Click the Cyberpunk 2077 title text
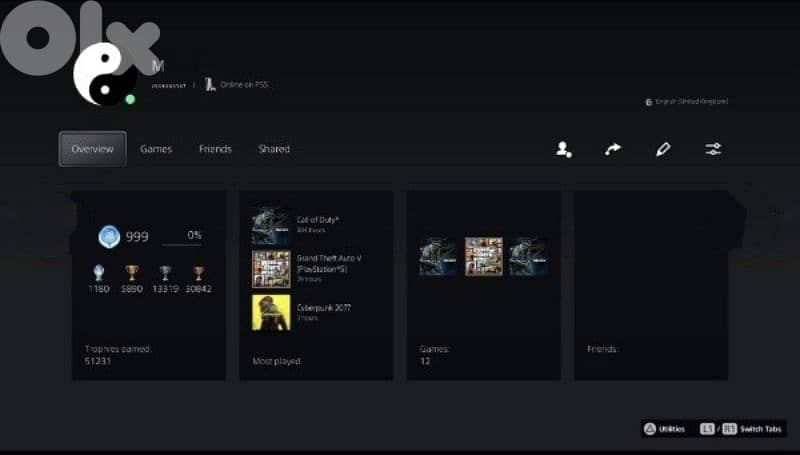The width and height of the screenshot is (800, 455). (x=323, y=308)
